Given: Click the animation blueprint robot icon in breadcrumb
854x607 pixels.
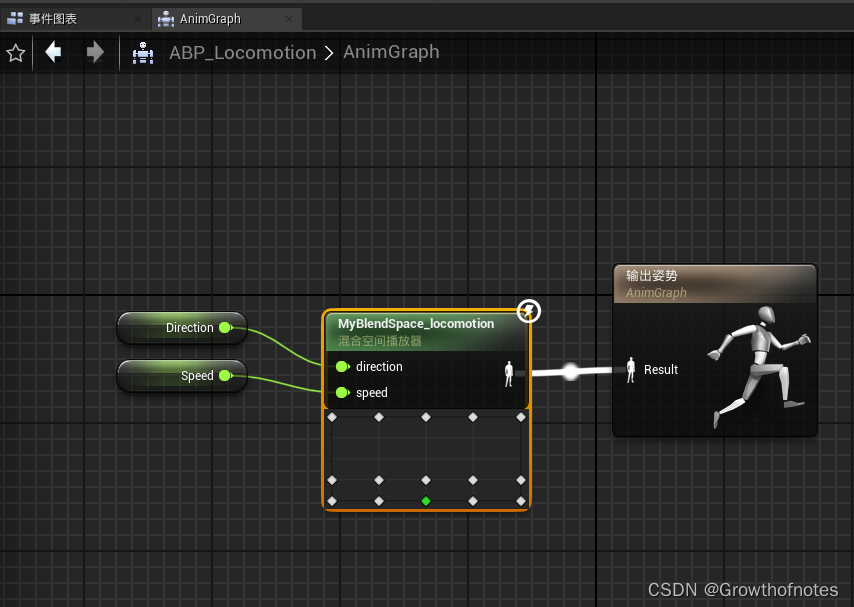Looking at the screenshot, I should (143, 53).
